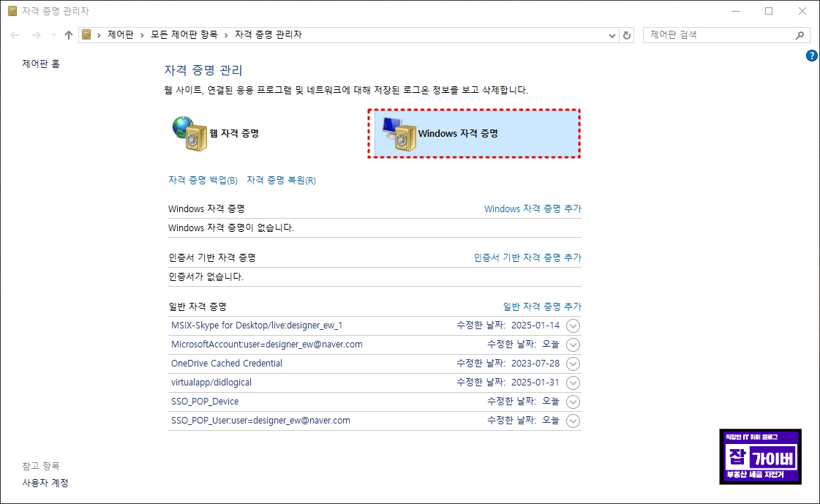This screenshot has width=820, height=504.
Task: Select the MicrosoftAccount:user=designer_ew@naver.com row text
Action: 267,345
